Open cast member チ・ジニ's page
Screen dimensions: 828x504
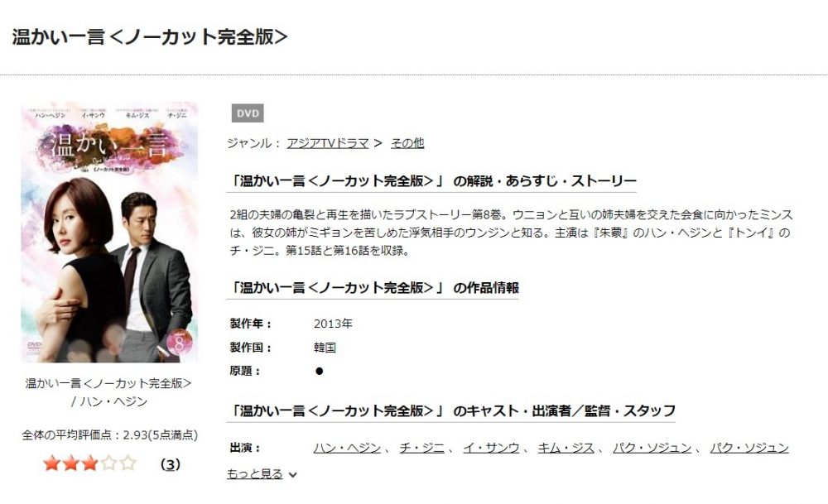coord(422,448)
